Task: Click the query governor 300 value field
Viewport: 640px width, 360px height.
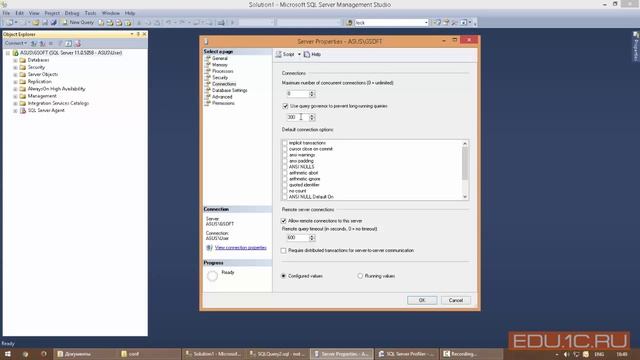Action: (297, 117)
